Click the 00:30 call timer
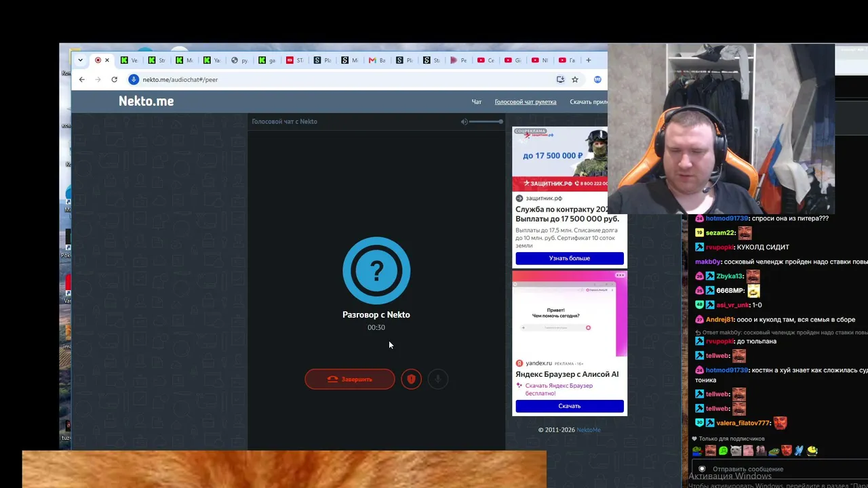The image size is (868, 488). 376,327
